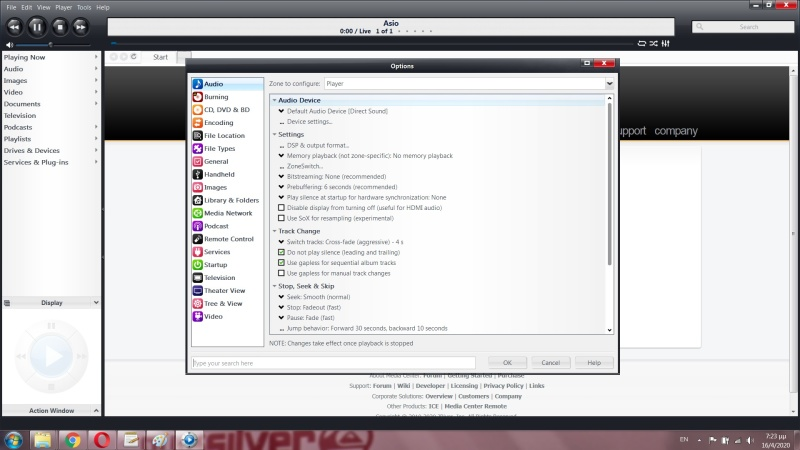The height and width of the screenshot is (450, 800).
Task: Adjust the volume slider handle
Action: (x=51, y=45)
